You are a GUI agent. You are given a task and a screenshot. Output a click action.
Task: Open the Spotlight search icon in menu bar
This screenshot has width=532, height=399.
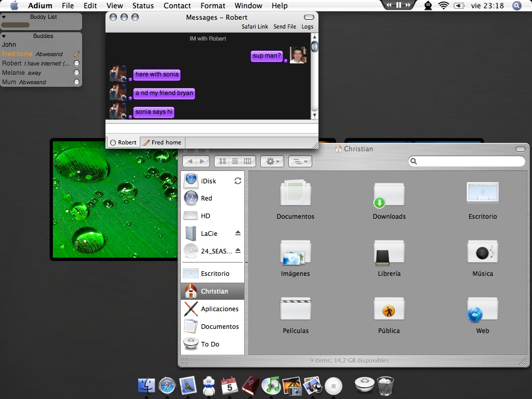point(516,5)
